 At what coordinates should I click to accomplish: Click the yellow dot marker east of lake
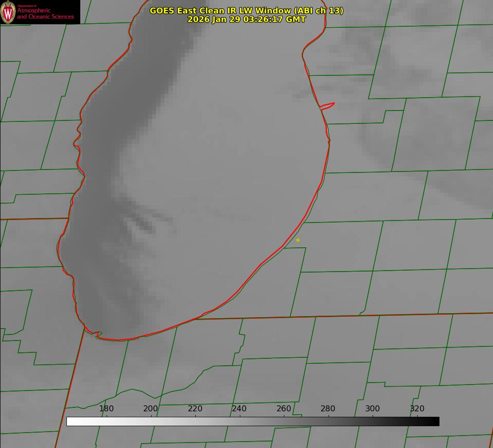tap(298, 240)
